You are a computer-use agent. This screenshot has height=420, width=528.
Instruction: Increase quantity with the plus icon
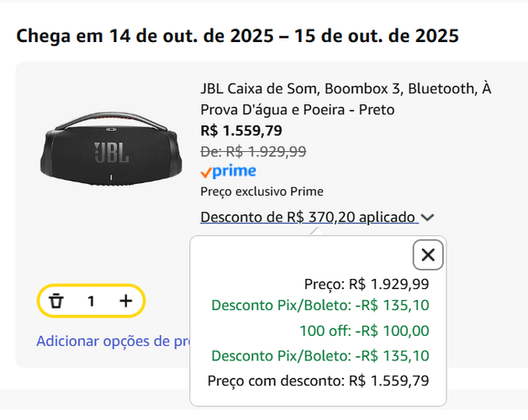(x=125, y=301)
